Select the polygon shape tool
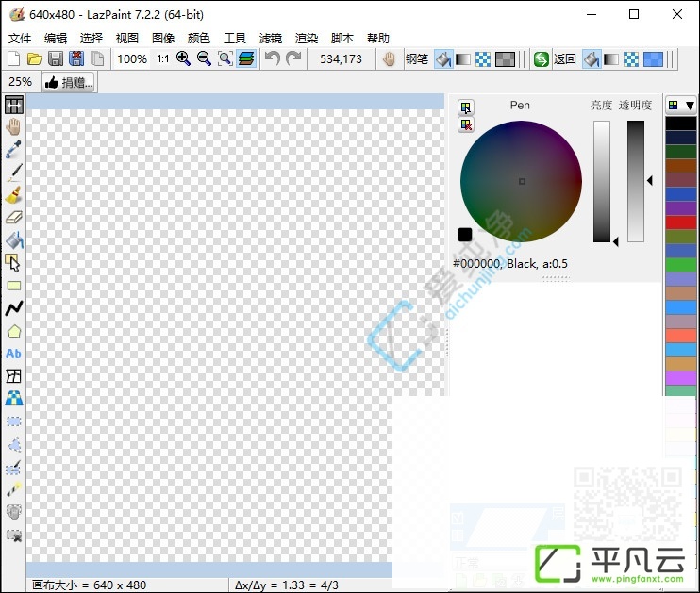 click(14, 331)
